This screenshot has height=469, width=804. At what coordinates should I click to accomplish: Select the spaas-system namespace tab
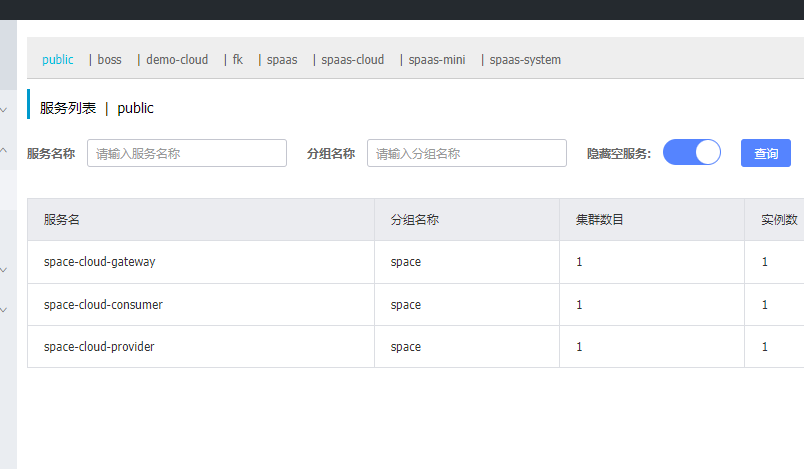point(525,60)
